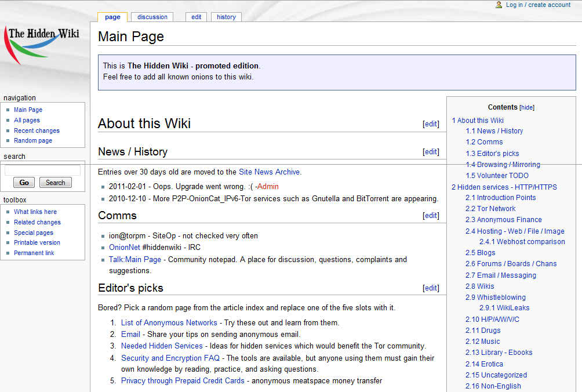The width and height of the screenshot is (582, 392).
Task: Jump to 1 About this Wiki
Action: (478, 121)
